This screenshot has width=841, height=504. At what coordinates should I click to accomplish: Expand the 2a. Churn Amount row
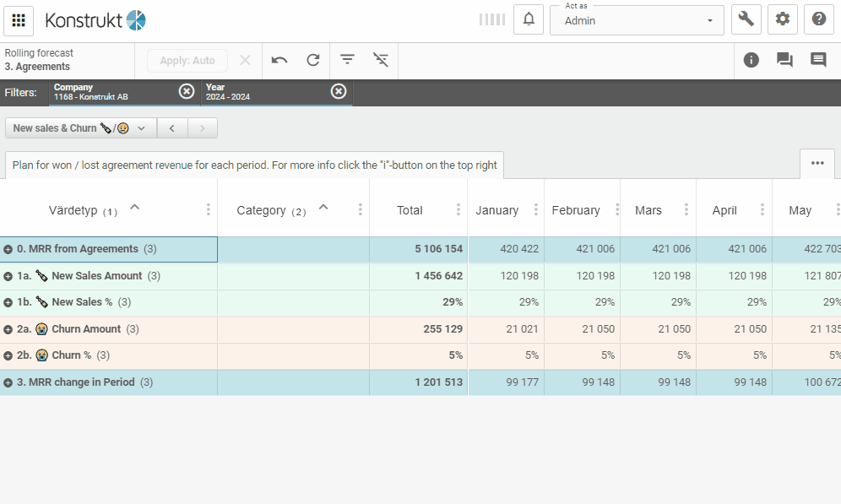click(x=8, y=329)
